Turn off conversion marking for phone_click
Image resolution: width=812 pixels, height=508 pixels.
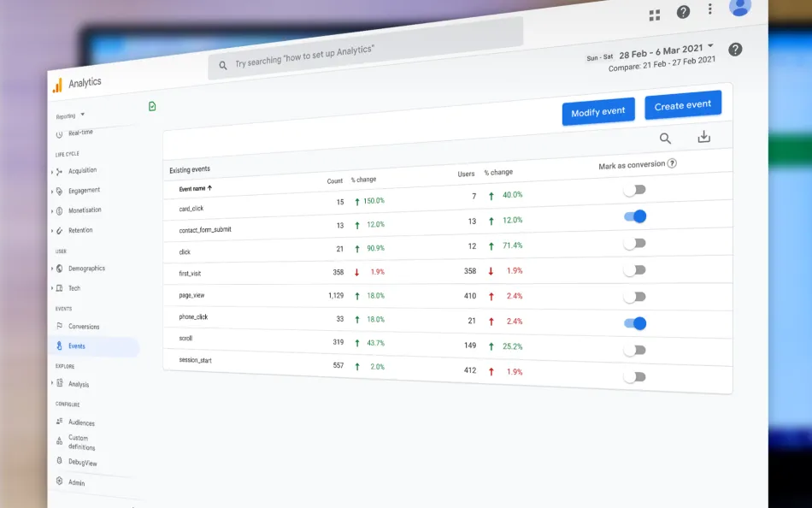pos(634,323)
